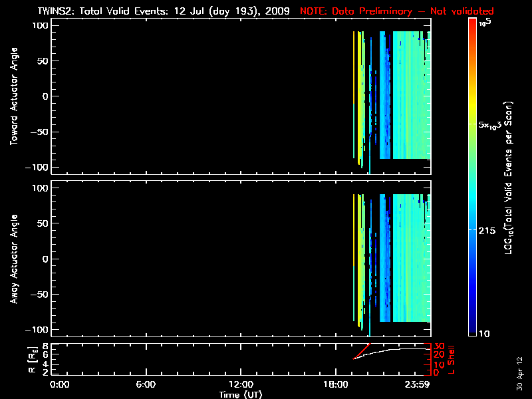Screen dimensions: 532x399
Task: Click the LOG10 Total Valid Events colorbar label
Action: [x=509, y=178]
